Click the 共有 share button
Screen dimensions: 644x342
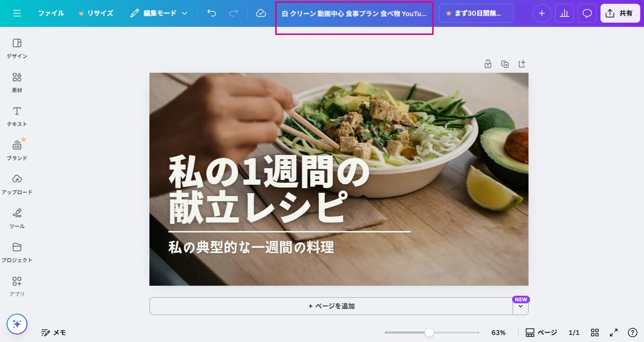(x=620, y=13)
